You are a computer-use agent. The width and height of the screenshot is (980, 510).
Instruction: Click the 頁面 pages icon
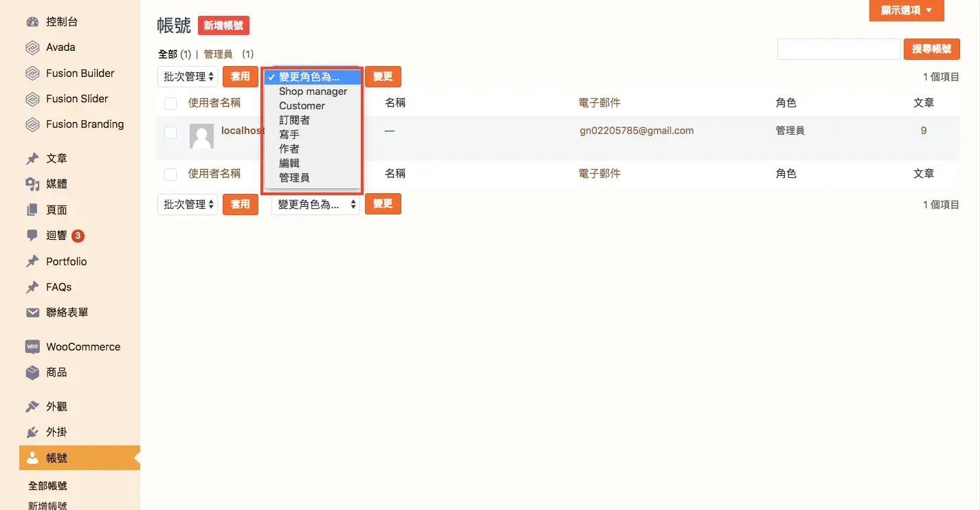click(x=32, y=210)
